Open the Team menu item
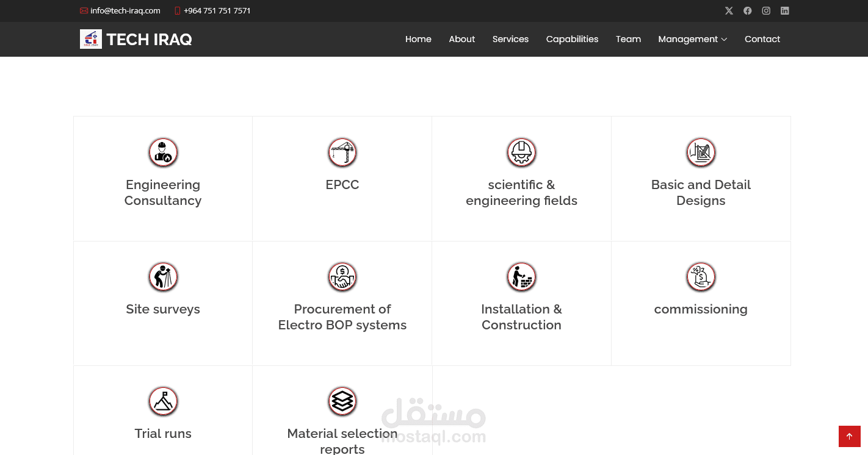Viewport: 868px width, 455px height. point(628,39)
